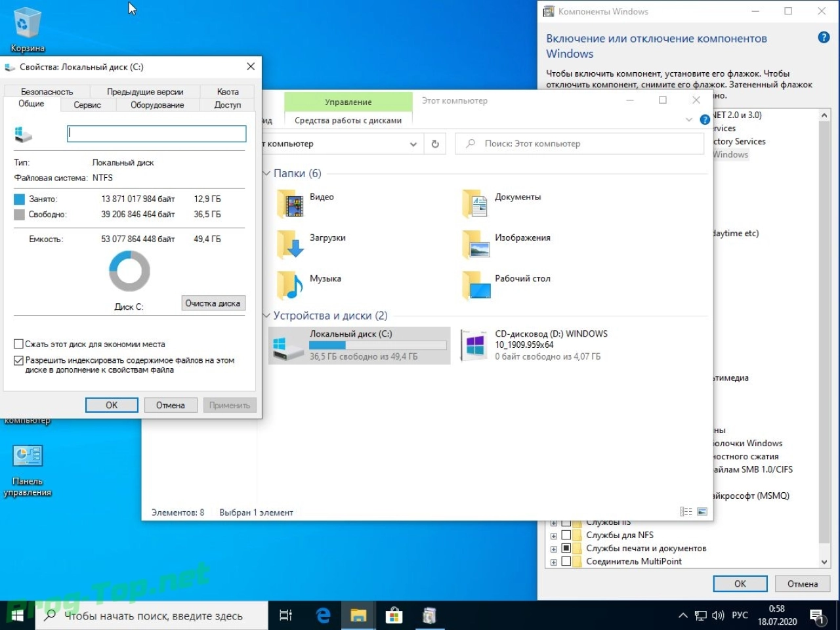
Task: Click OK in Компоненты Windows dialog
Action: (740, 583)
